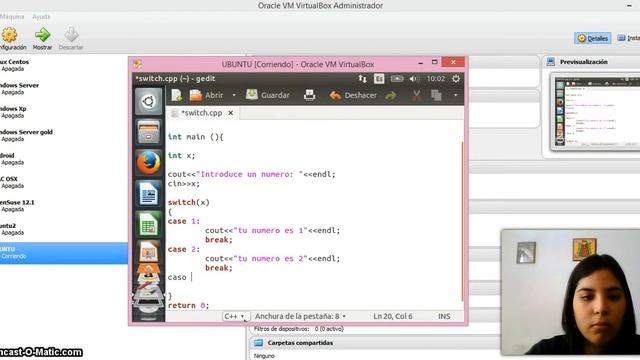The width and height of the screenshot is (640, 360).
Task: Click the green redo arrow in gedit
Action: 391,96
